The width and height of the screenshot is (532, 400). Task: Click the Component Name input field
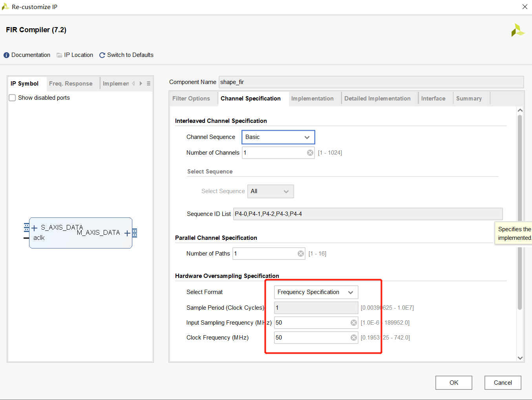click(x=371, y=82)
